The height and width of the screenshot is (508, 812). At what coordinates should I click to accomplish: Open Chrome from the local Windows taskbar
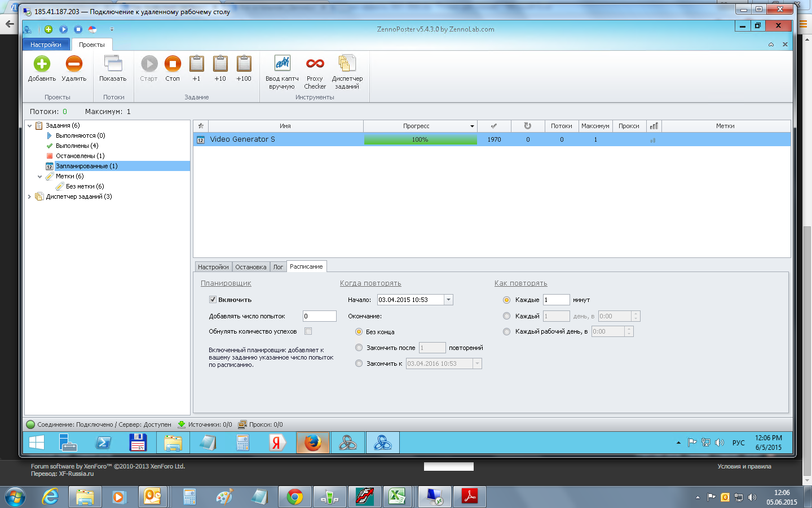(294, 497)
